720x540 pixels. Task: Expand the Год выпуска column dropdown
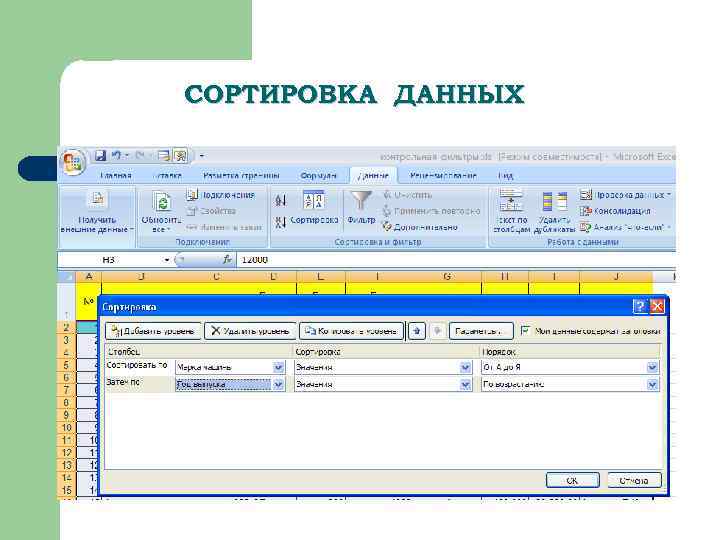tap(278, 384)
